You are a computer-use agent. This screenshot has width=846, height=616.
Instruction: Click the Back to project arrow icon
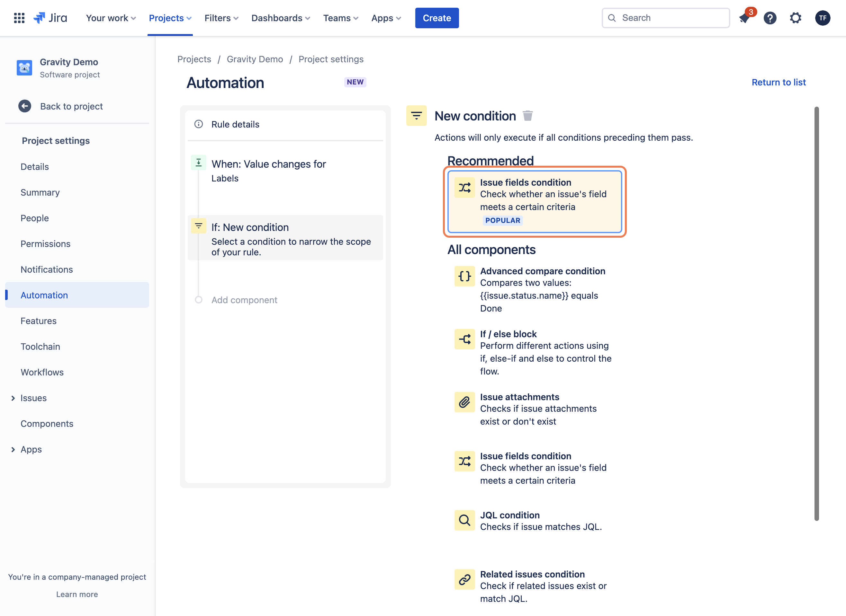(25, 106)
